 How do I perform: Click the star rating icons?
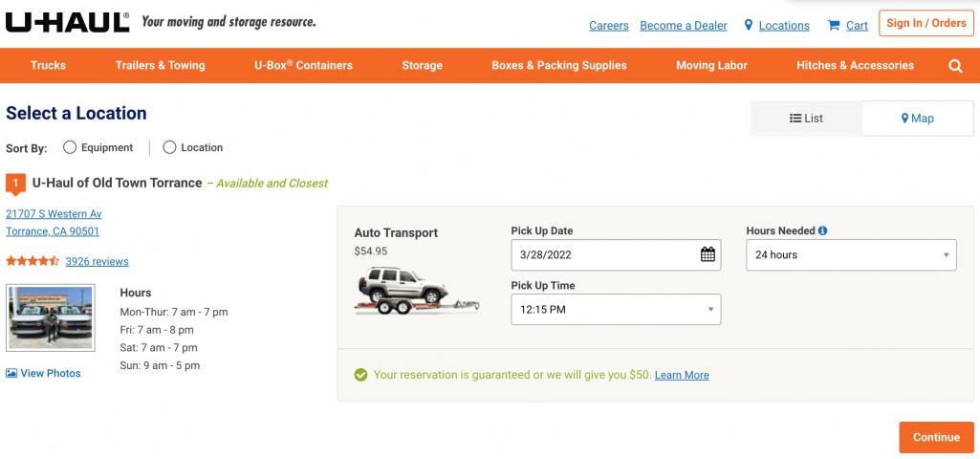[x=33, y=261]
